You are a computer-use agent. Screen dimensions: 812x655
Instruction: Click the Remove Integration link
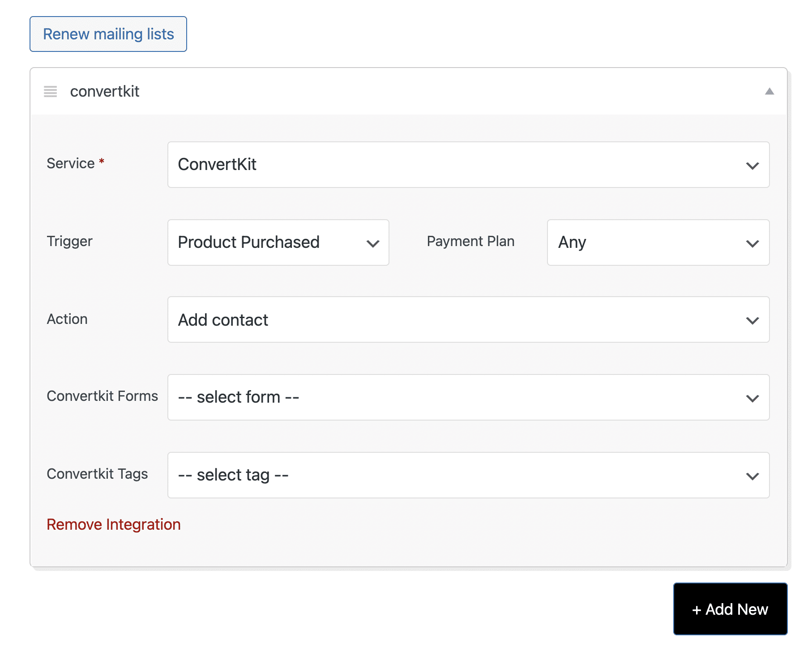click(113, 524)
